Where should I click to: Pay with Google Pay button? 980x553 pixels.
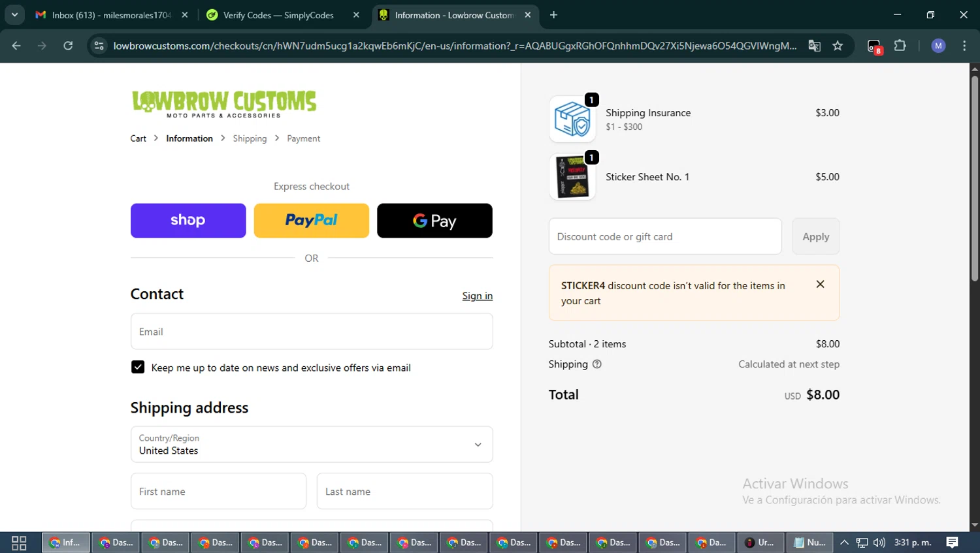pos(434,221)
